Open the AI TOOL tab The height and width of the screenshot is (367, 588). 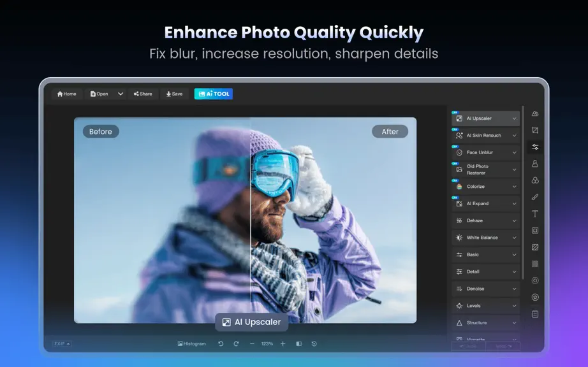[214, 94]
